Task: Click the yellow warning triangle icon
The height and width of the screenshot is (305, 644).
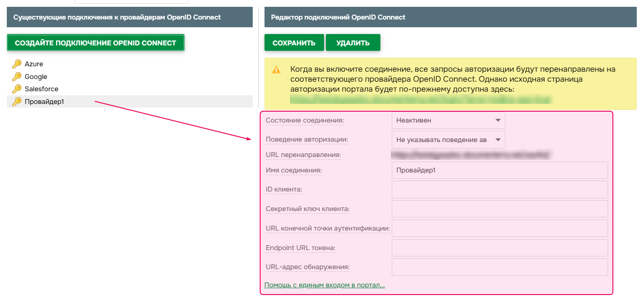Action: click(276, 70)
